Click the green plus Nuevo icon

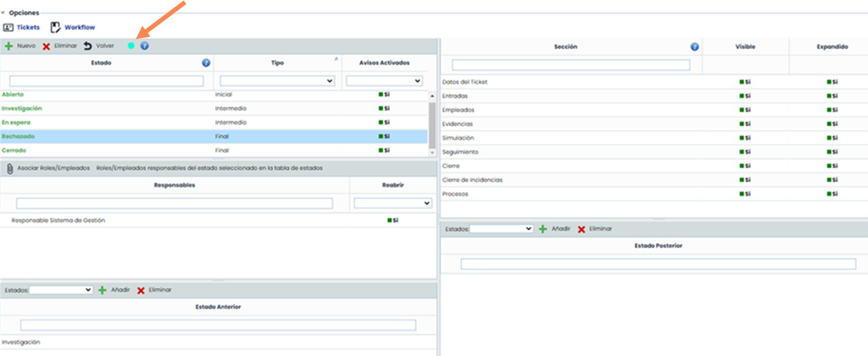[x=9, y=46]
